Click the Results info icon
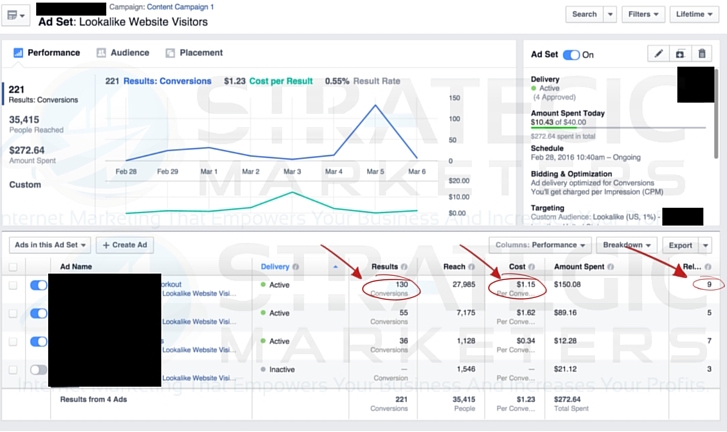 pos(404,267)
